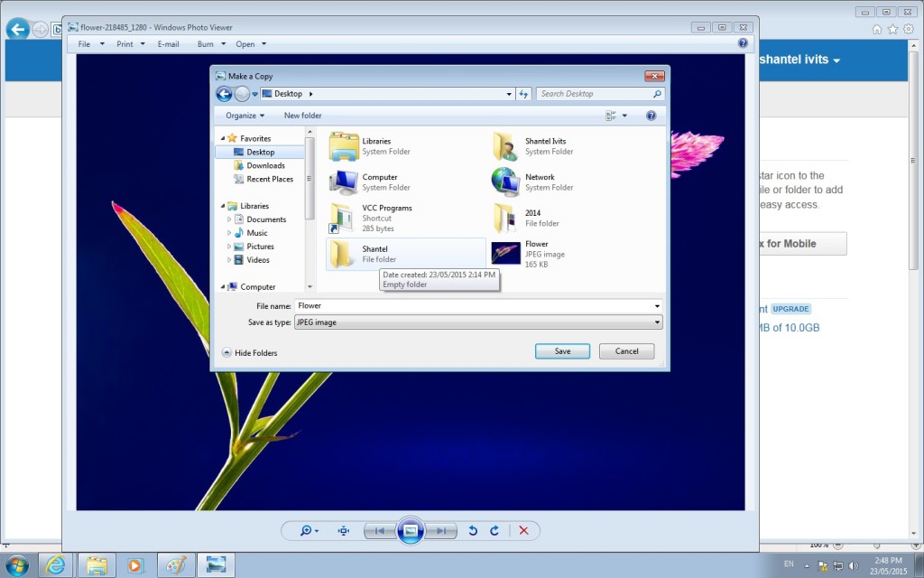Expand the Pictures library node
This screenshot has width=924, height=578.
[229, 247]
